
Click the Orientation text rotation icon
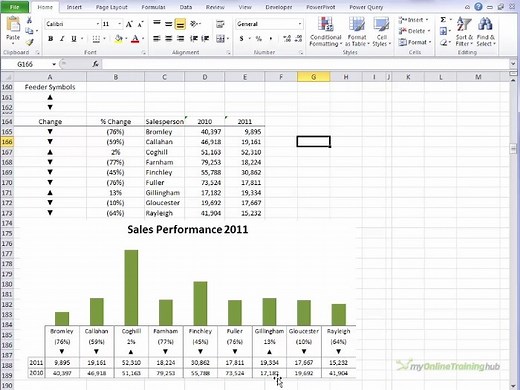(x=195, y=24)
